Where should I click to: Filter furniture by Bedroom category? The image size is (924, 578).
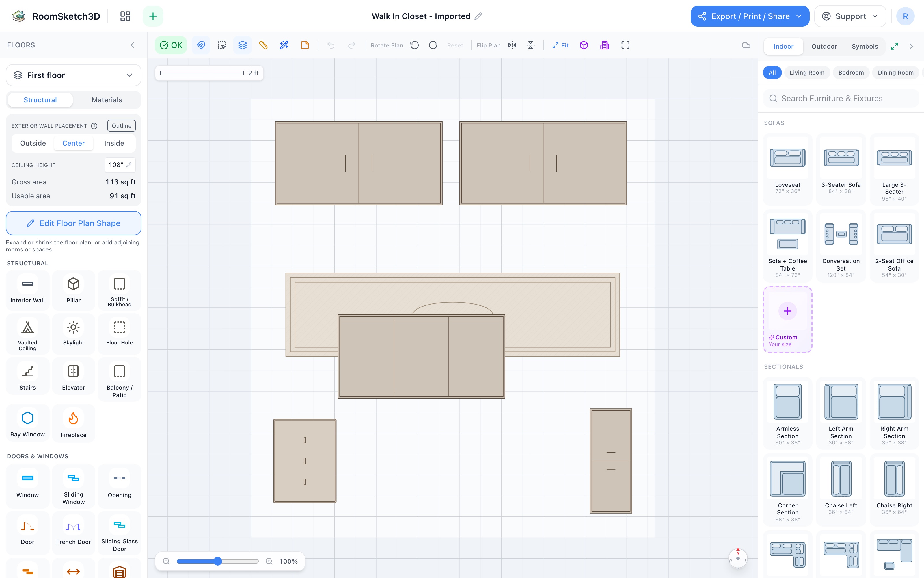(851, 73)
